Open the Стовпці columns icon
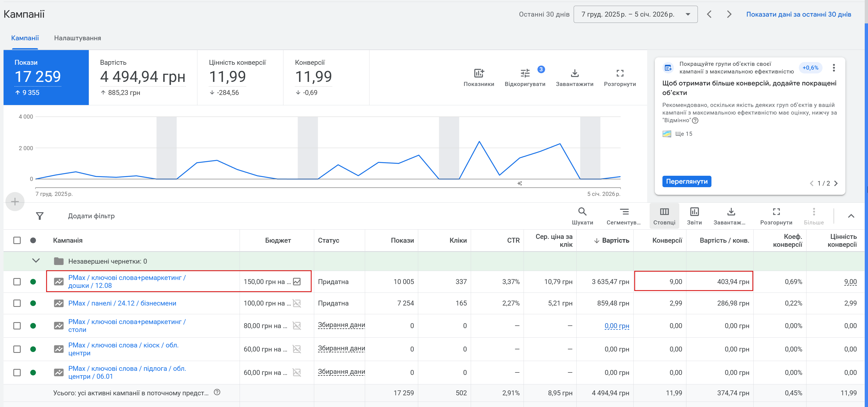 (x=664, y=212)
